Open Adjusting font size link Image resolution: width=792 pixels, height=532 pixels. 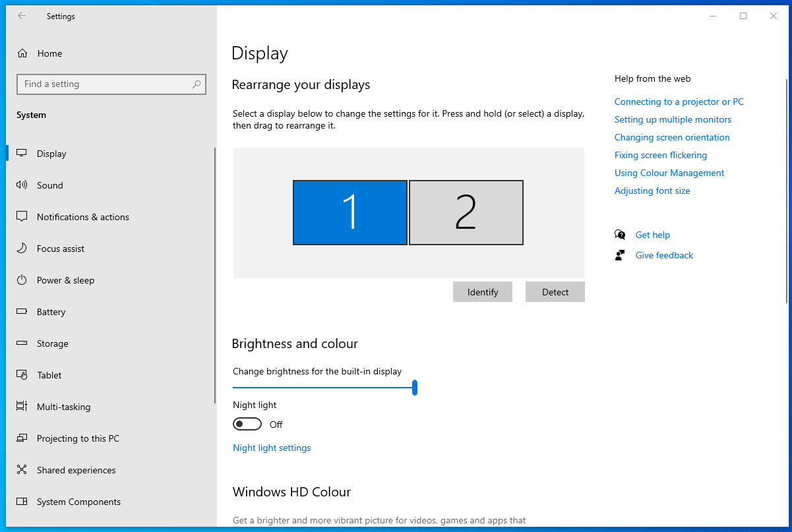(x=652, y=191)
